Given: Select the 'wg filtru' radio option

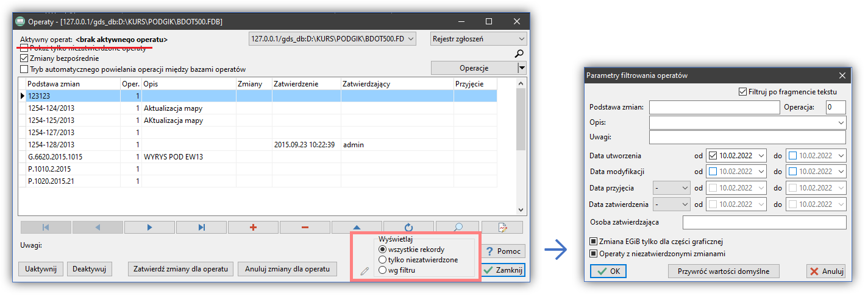Looking at the screenshot, I should pyautogui.click(x=383, y=270).
